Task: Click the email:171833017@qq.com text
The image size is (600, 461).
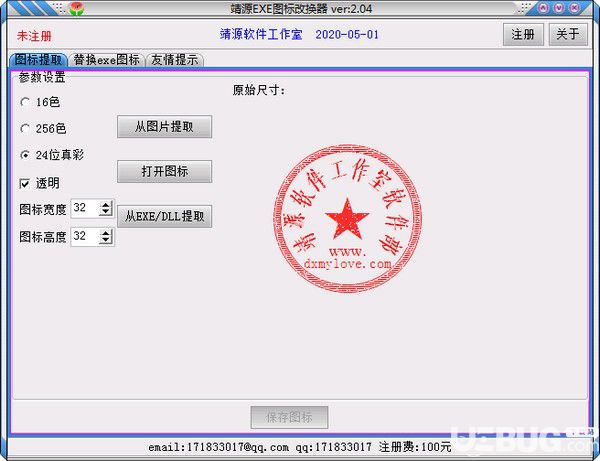Action: point(218,447)
